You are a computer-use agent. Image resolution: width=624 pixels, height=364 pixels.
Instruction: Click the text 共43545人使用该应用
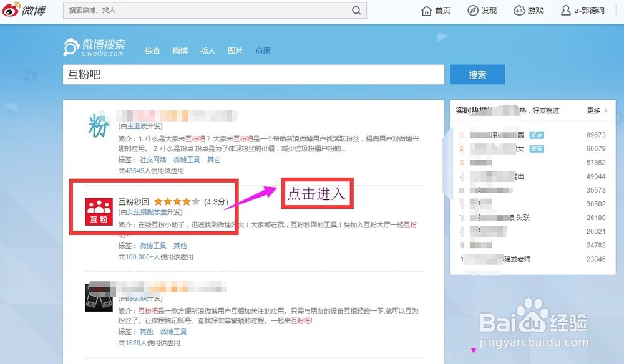pyautogui.click(x=151, y=171)
